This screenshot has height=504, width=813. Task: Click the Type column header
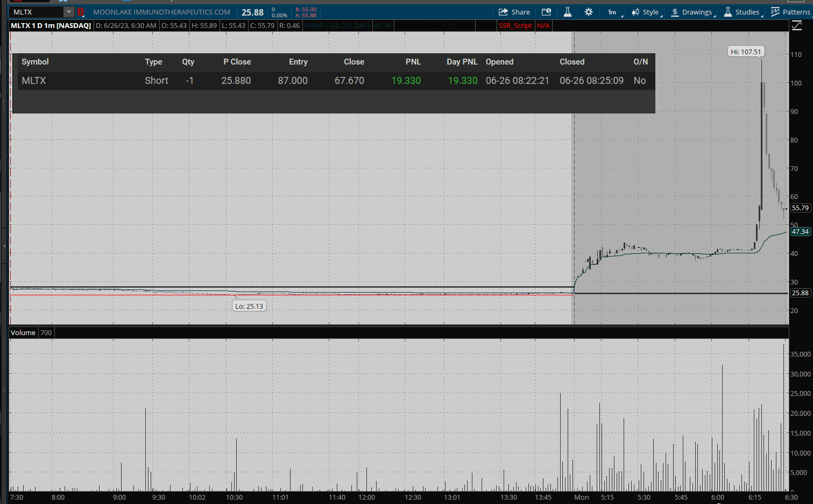153,62
